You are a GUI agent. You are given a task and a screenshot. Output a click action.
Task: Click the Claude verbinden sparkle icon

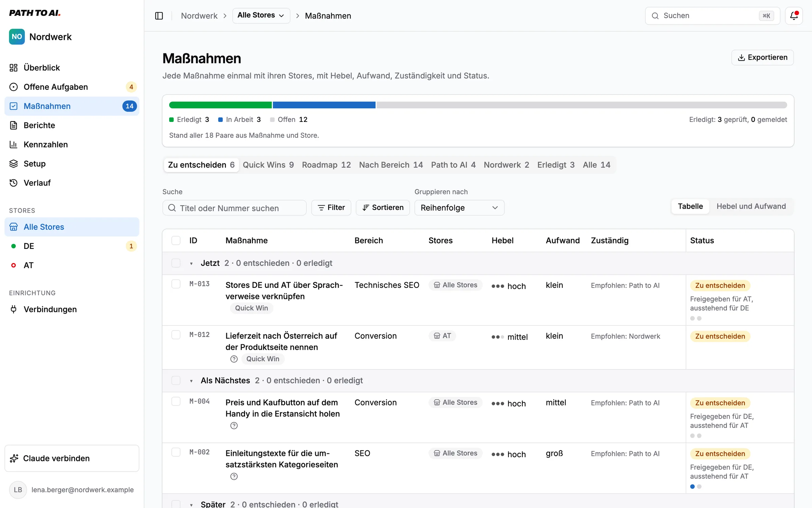pyautogui.click(x=14, y=458)
